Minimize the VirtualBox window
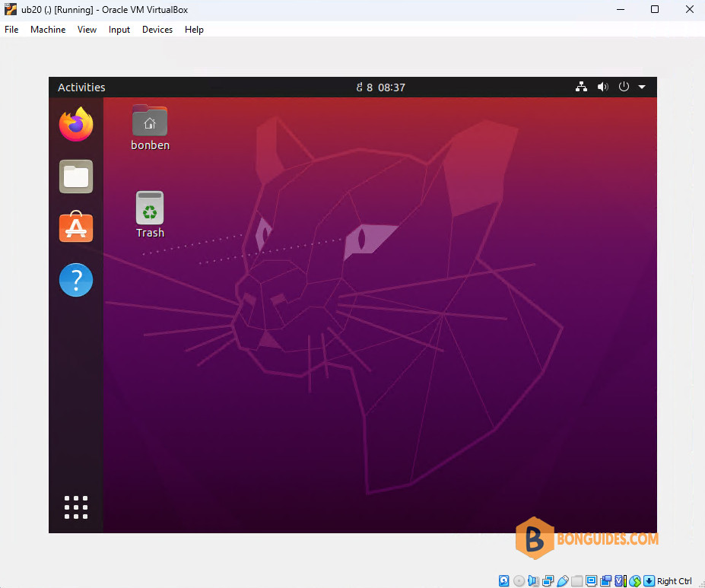705x588 pixels. (x=621, y=9)
